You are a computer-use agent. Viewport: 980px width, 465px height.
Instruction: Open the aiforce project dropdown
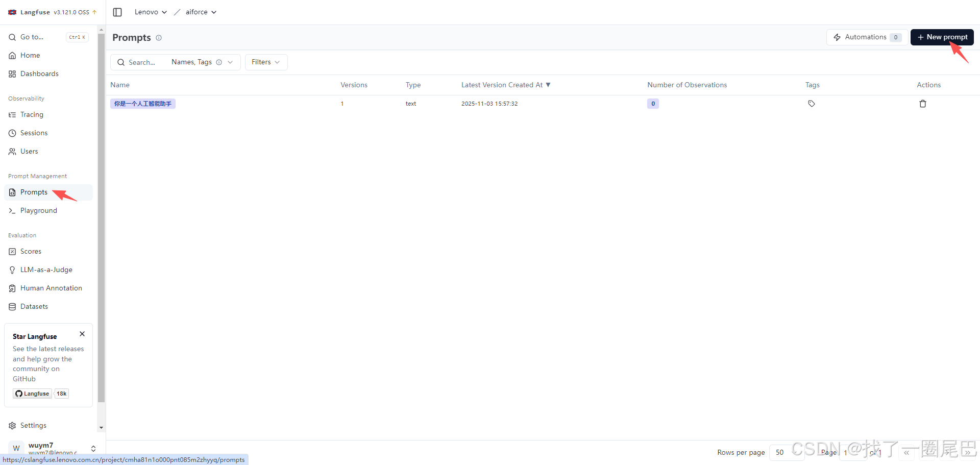[201, 12]
